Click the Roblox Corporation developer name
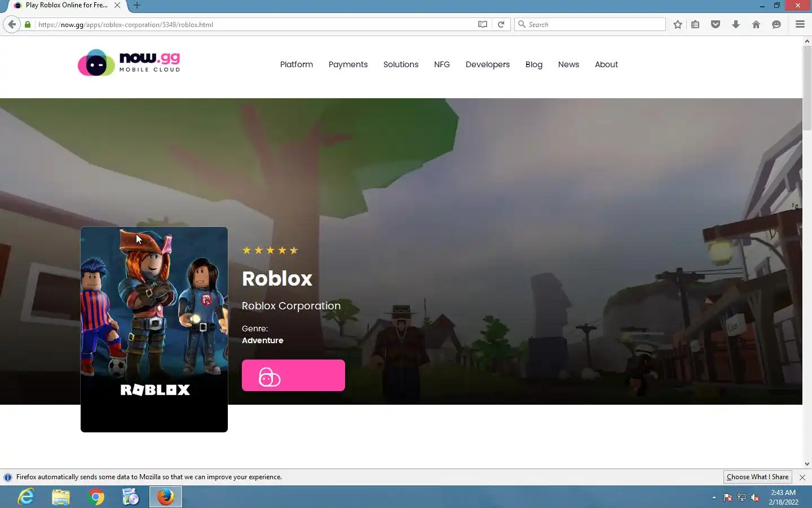812x508 pixels. (x=291, y=306)
